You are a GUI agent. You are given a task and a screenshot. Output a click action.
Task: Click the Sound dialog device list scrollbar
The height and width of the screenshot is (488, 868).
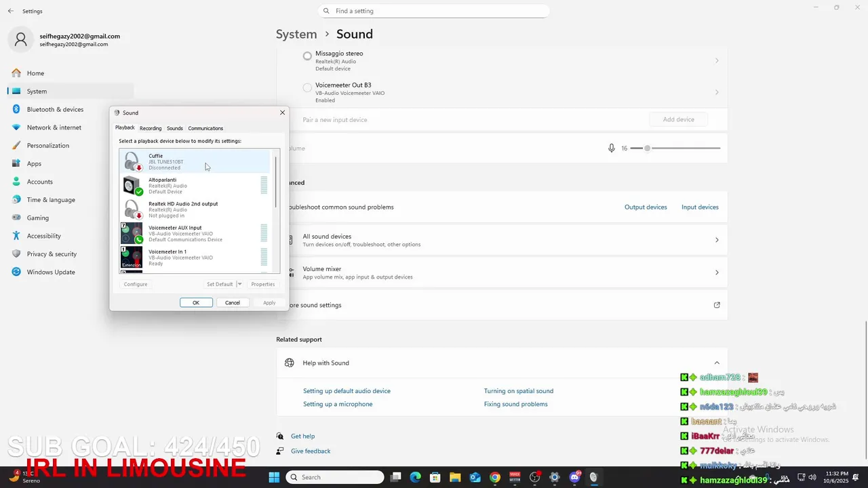pyautogui.click(x=276, y=182)
